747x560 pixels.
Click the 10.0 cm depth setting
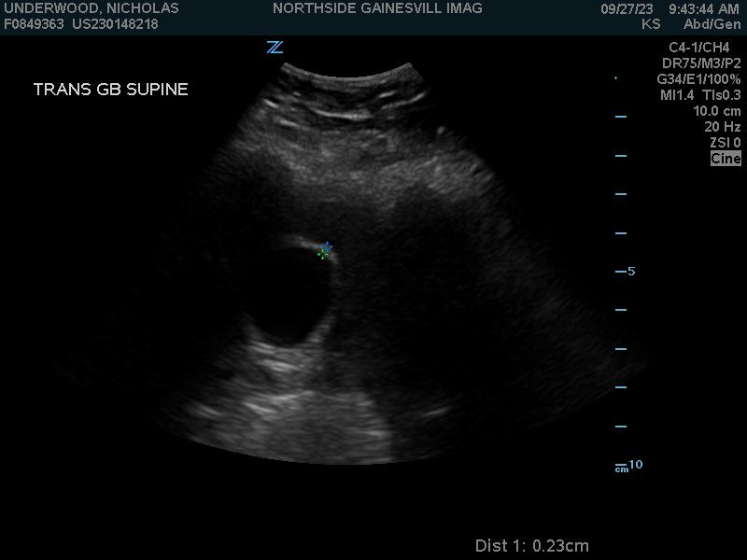click(716, 111)
